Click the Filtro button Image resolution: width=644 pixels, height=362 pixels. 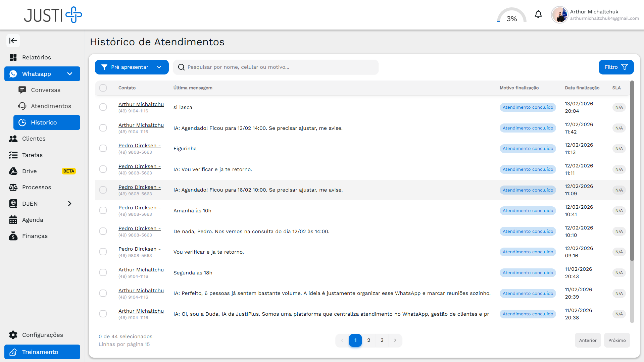(616, 67)
